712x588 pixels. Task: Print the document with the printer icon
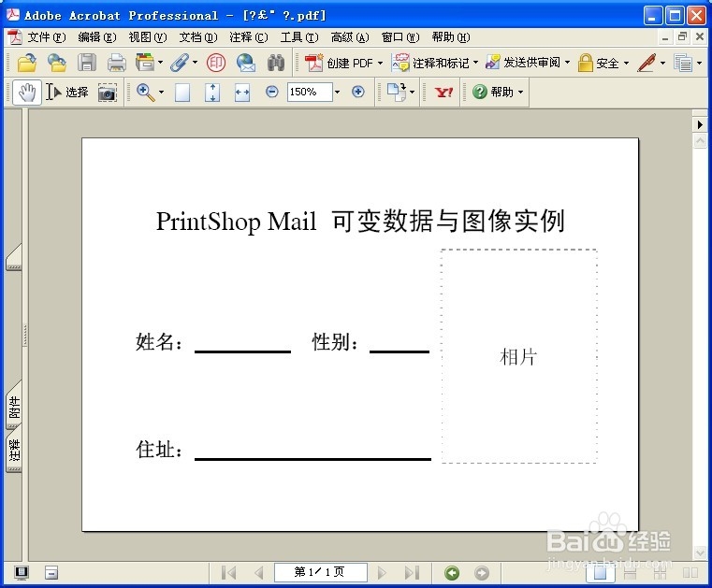point(117,63)
